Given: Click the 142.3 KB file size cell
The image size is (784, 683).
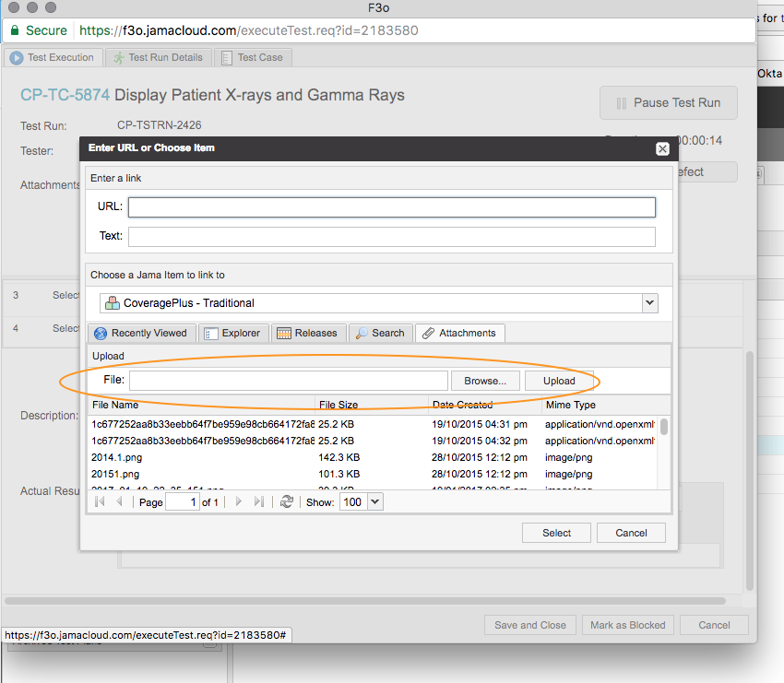Looking at the screenshot, I should [339, 457].
